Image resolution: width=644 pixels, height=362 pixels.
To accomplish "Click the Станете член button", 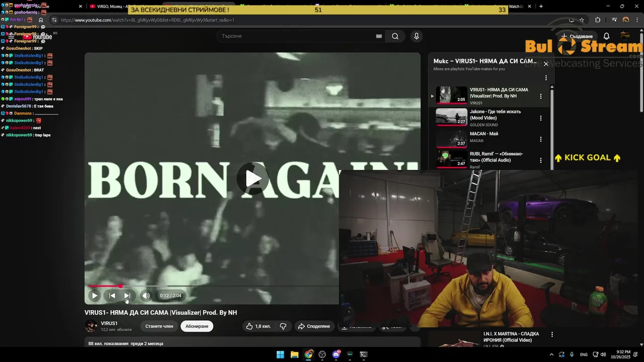I will (x=159, y=326).
